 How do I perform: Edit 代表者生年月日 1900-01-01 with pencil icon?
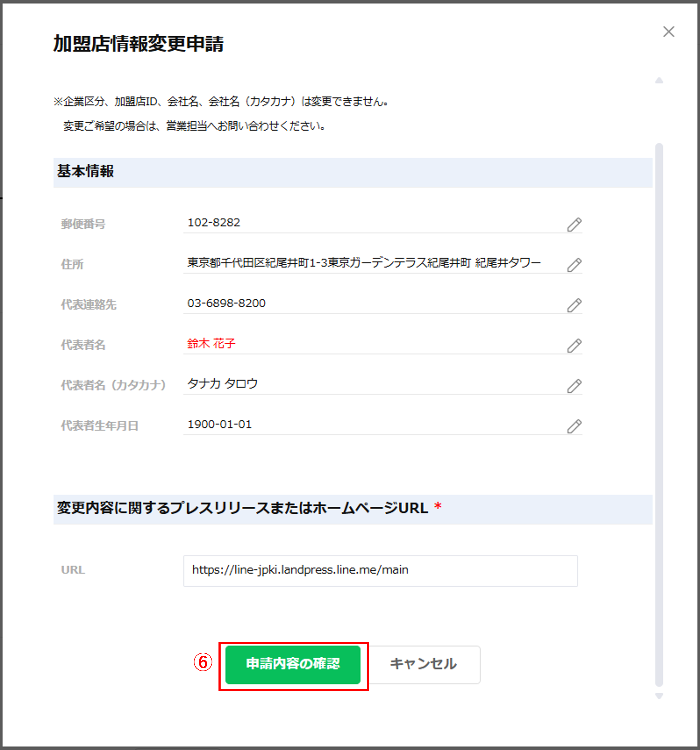[574, 426]
